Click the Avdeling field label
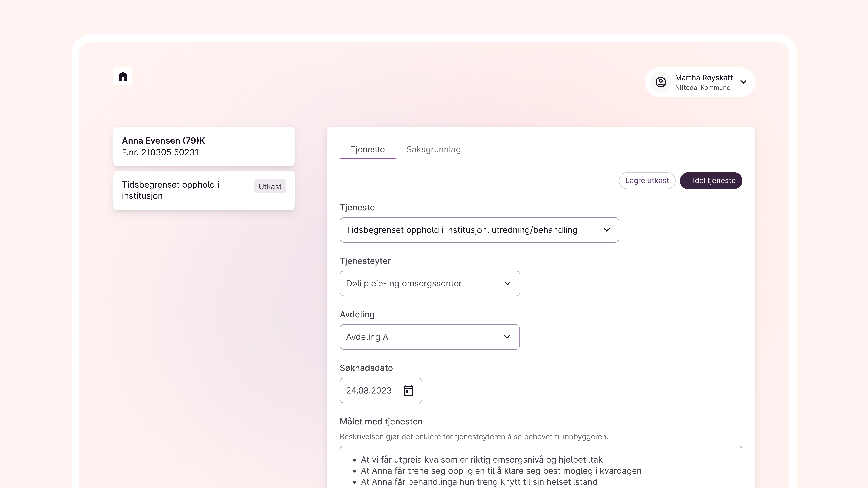The width and height of the screenshot is (868, 488). coord(357,314)
